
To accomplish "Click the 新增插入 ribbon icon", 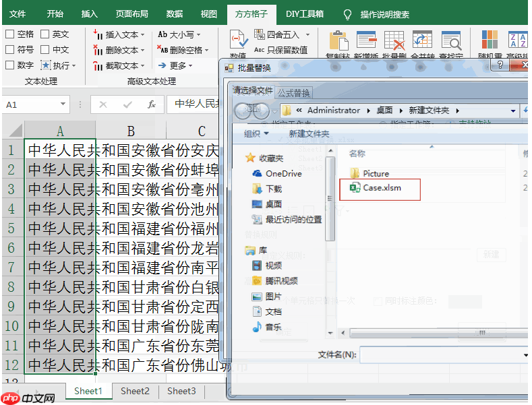I will pyautogui.click(x=366, y=40).
